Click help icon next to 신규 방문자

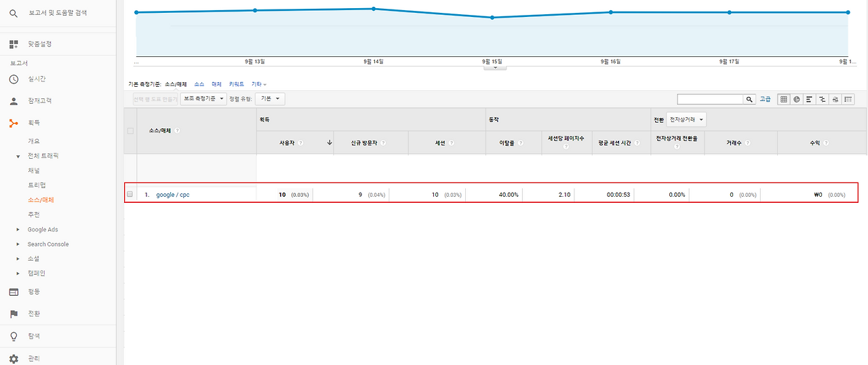coord(382,143)
